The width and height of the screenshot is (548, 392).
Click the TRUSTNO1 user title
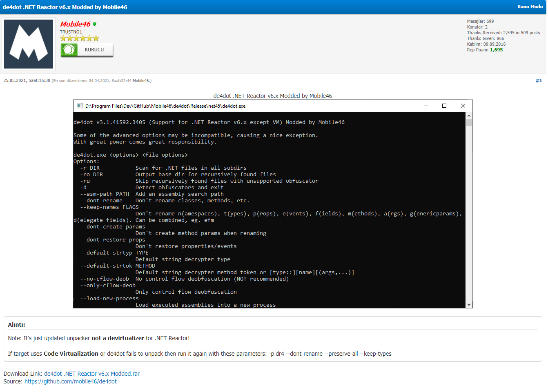pyautogui.click(x=71, y=32)
